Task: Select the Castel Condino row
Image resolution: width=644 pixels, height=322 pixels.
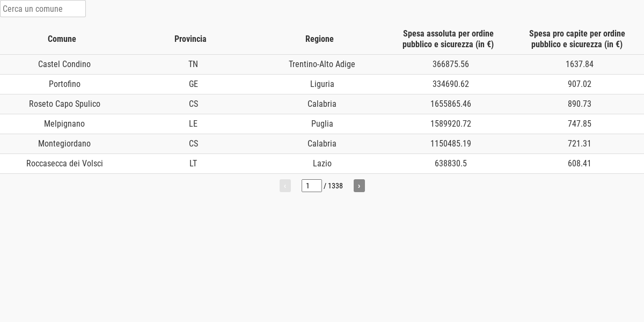Action: pos(64,64)
